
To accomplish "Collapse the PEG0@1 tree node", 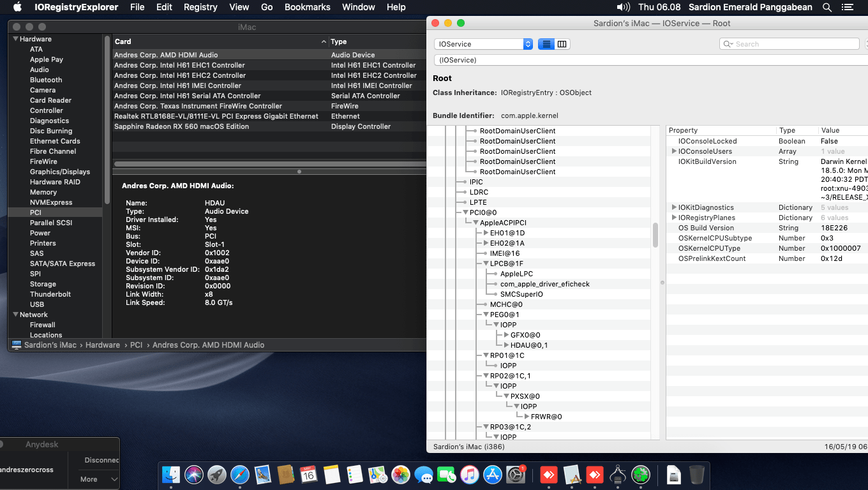I will [486, 315].
